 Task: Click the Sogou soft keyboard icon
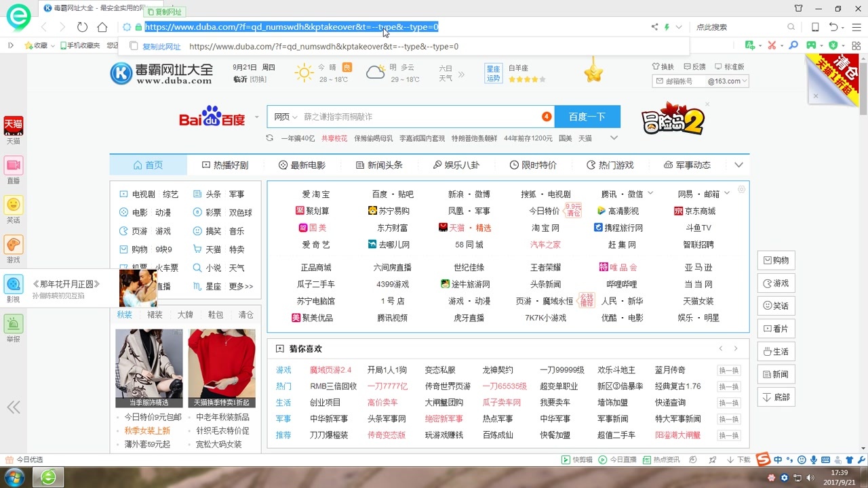click(x=825, y=460)
